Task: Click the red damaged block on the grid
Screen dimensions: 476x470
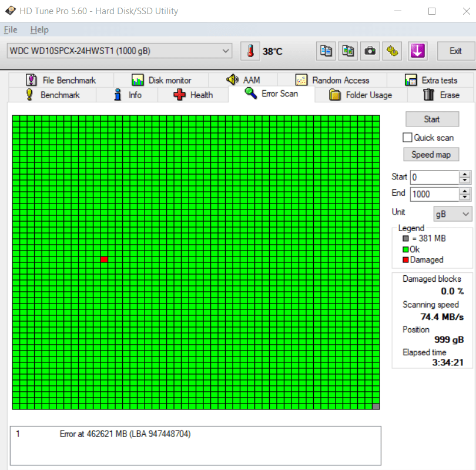Action: point(103,259)
